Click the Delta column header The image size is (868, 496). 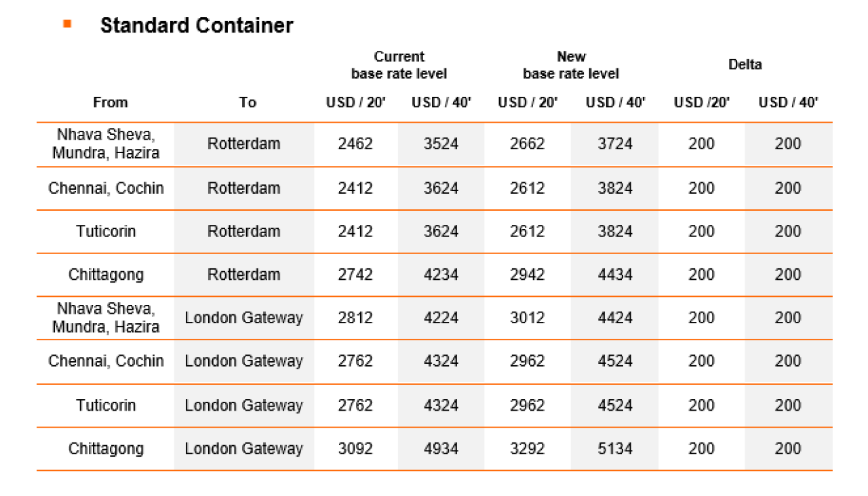745,64
